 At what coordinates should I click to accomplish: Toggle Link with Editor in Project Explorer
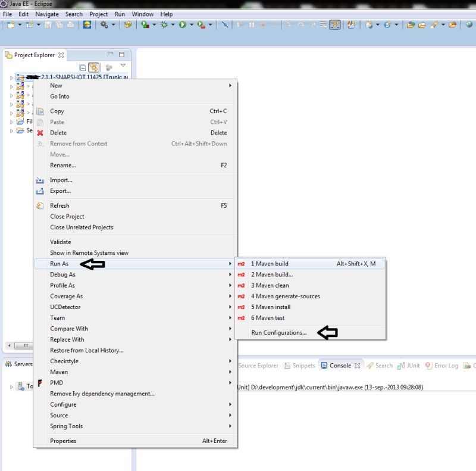click(93, 67)
